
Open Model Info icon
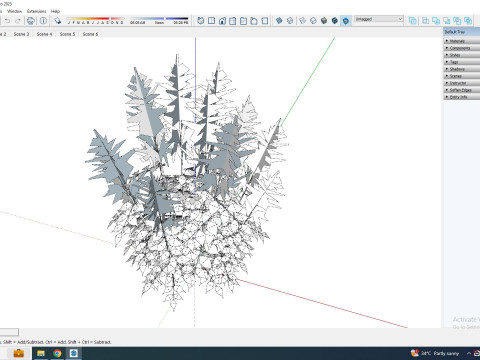tap(43, 21)
